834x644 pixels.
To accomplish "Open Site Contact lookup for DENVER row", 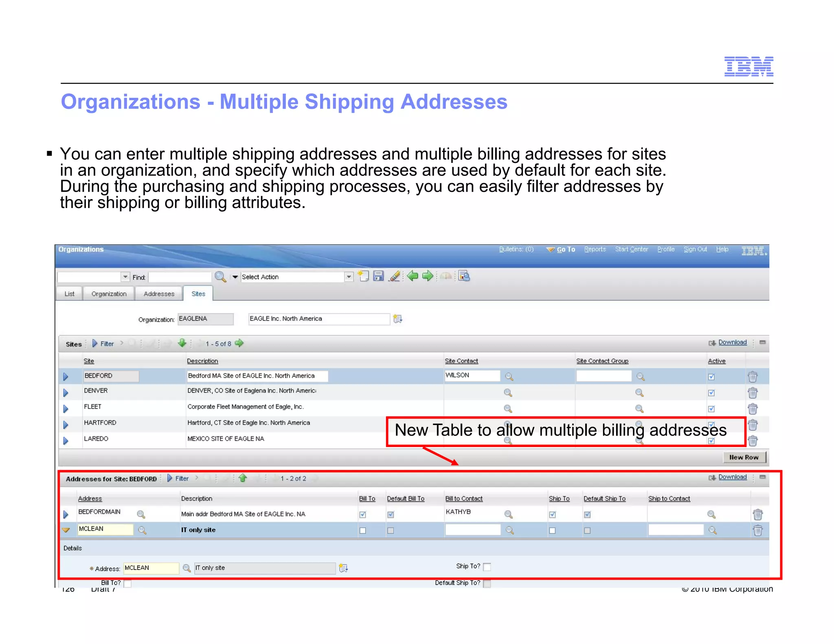I will point(508,392).
